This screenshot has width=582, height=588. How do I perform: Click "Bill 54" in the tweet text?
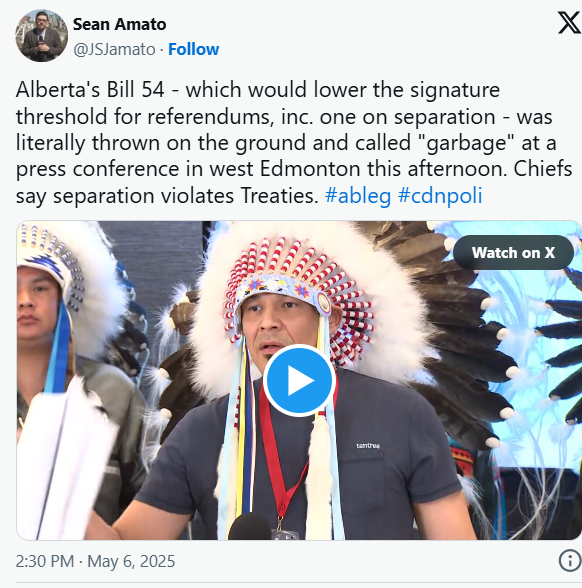[135, 90]
